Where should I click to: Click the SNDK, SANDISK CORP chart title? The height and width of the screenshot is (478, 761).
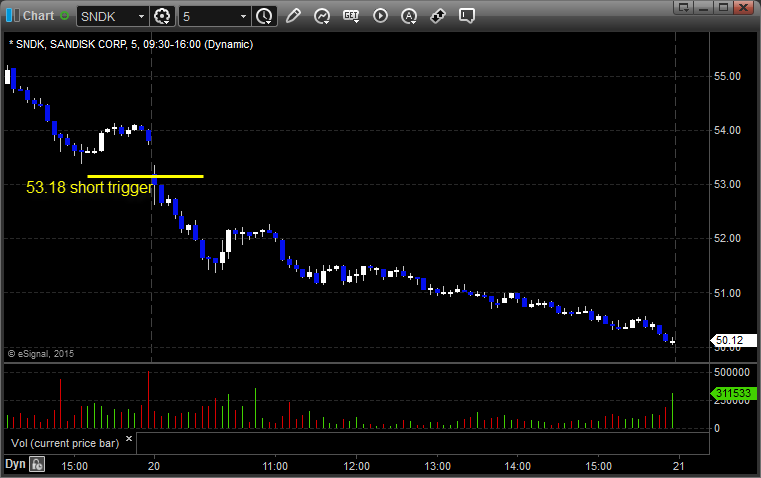(131, 44)
